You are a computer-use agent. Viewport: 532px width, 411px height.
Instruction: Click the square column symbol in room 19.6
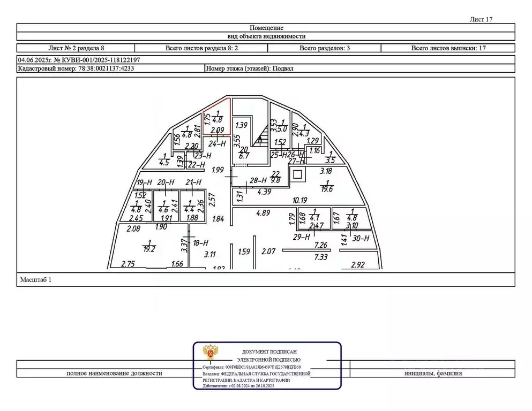click(297, 174)
